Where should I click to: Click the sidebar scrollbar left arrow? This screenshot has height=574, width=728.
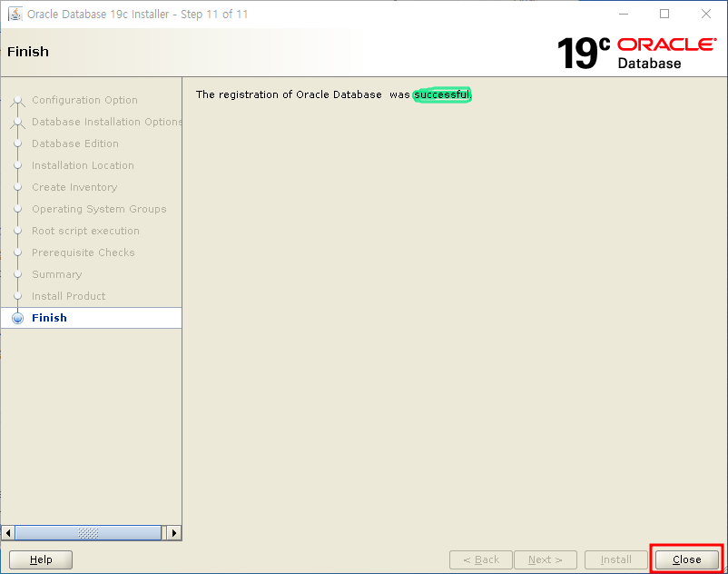(x=8, y=532)
